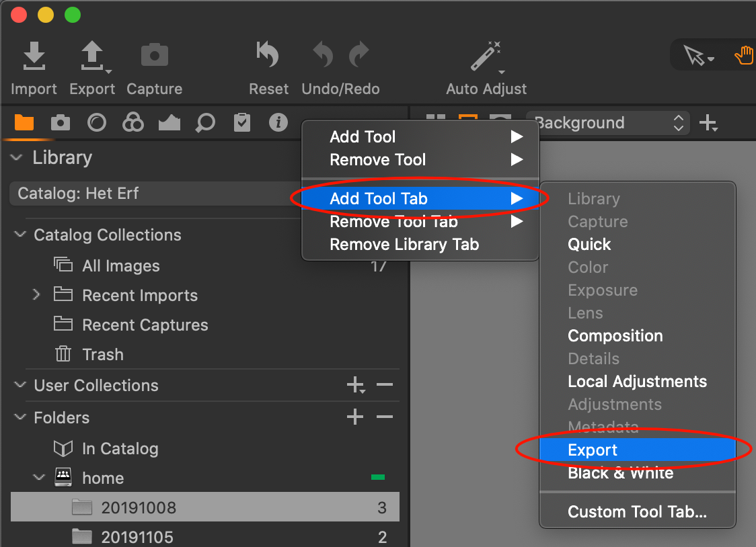Click the Export toolbar icon
The height and width of the screenshot is (547, 756).
(93, 56)
